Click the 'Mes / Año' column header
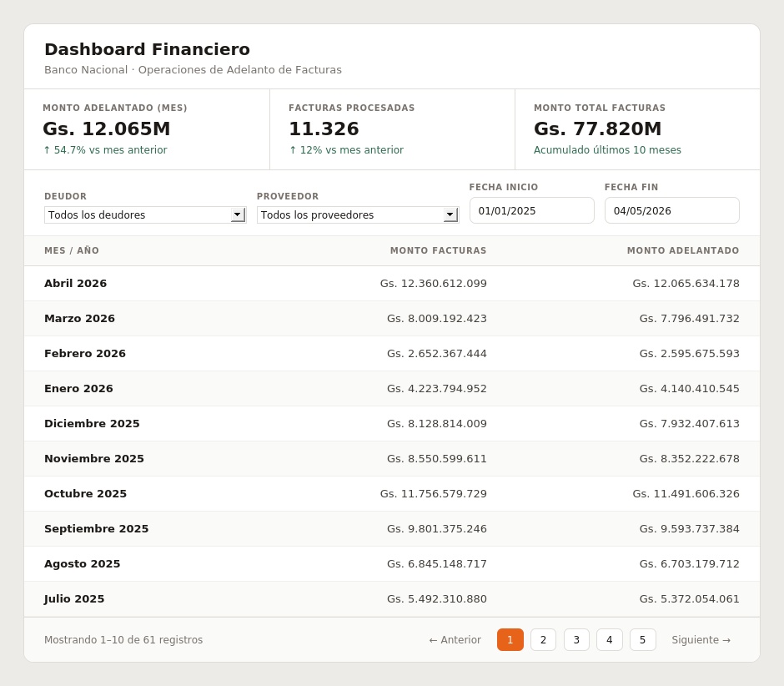The width and height of the screenshot is (784, 686). 72,250
